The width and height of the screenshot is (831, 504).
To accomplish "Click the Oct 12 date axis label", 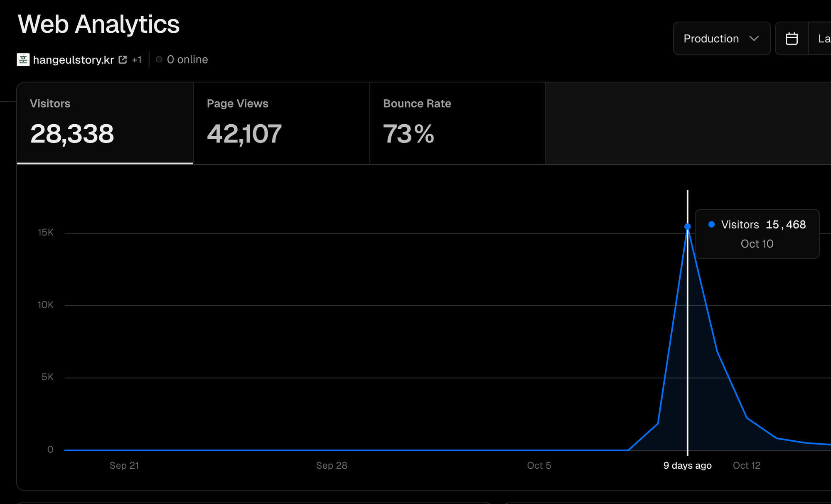I will [747, 465].
